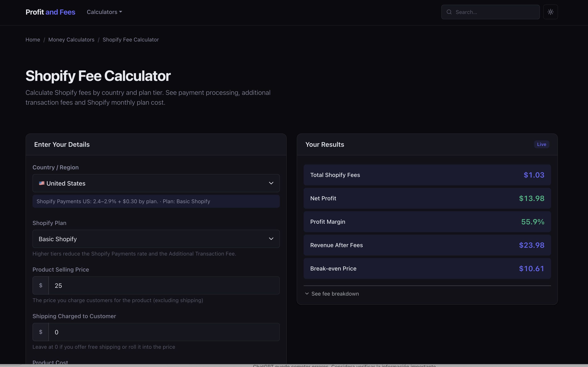Toggle light theme with sun icon

(550, 12)
